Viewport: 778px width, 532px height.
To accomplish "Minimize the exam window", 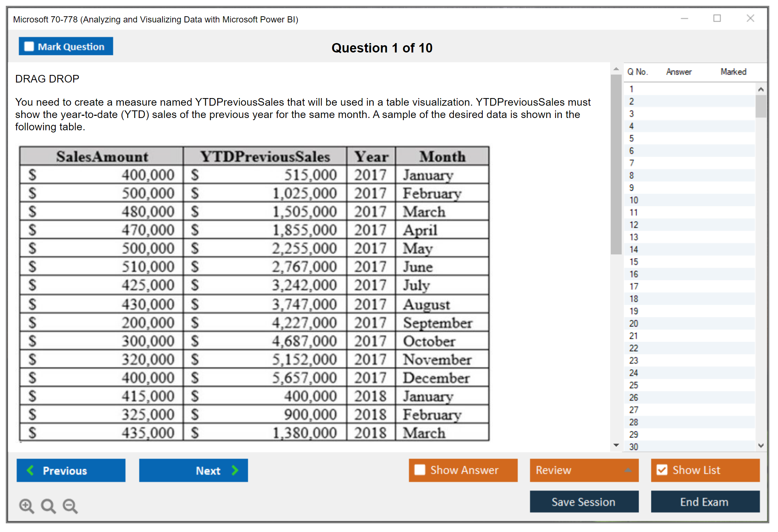I will (684, 18).
